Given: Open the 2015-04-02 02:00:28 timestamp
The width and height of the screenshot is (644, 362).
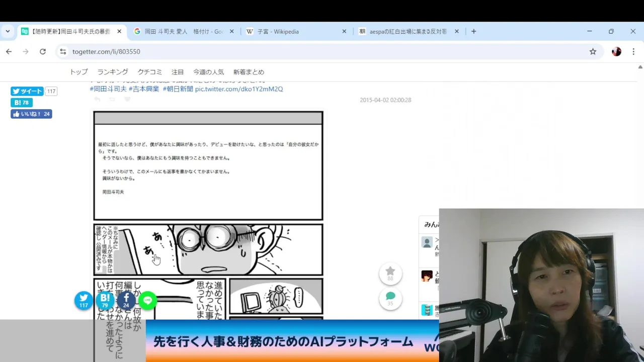Looking at the screenshot, I should click(x=385, y=100).
